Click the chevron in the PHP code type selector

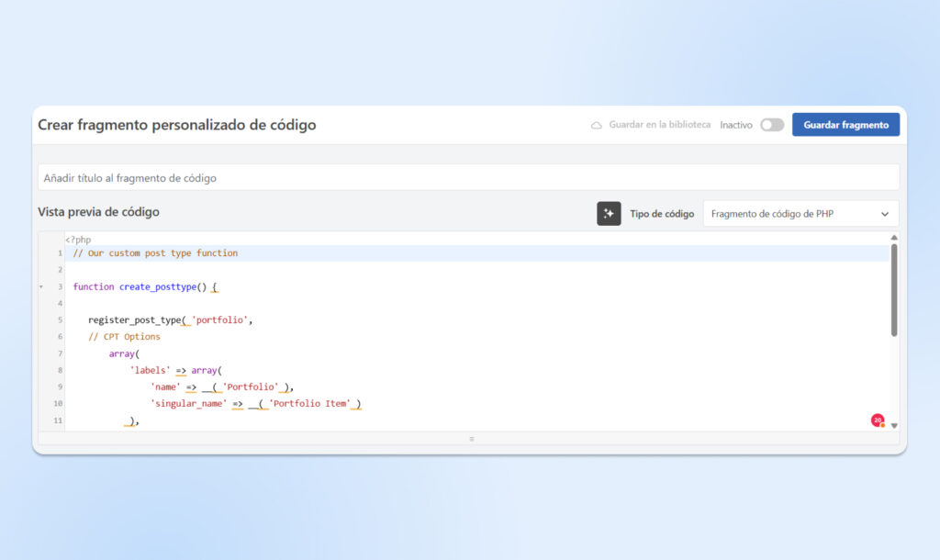[885, 214]
